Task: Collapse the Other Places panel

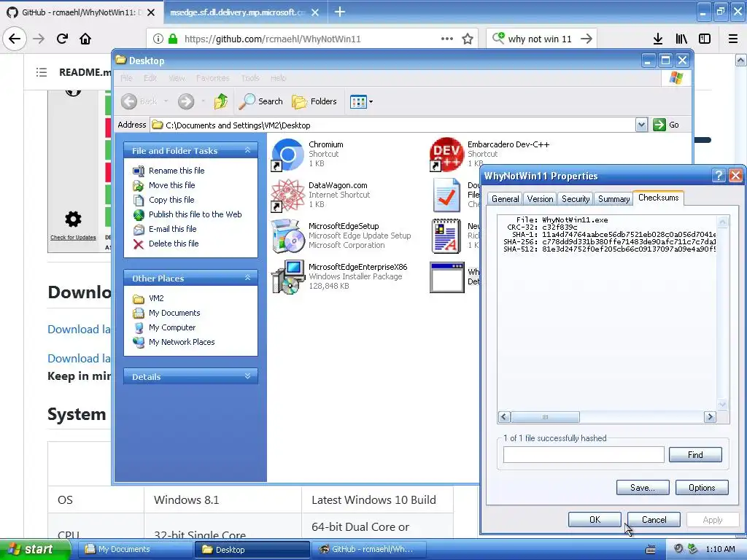Action: click(x=248, y=278)
